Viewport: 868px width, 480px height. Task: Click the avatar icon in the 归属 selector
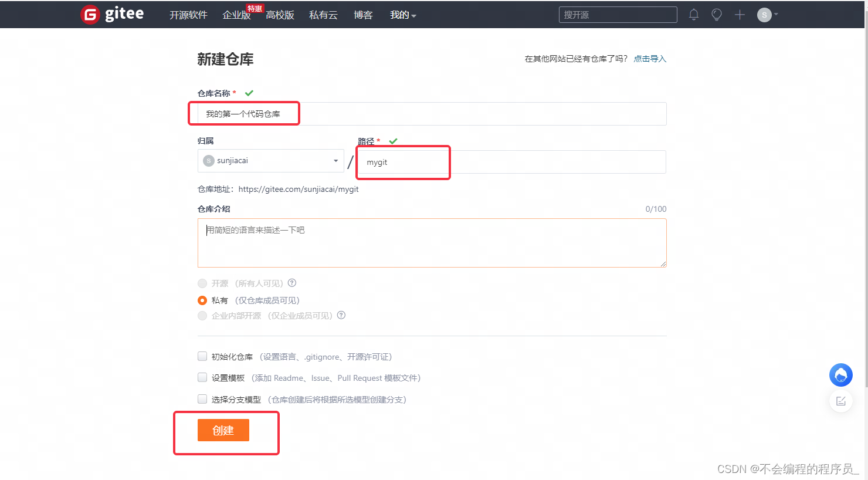point(208,161)
